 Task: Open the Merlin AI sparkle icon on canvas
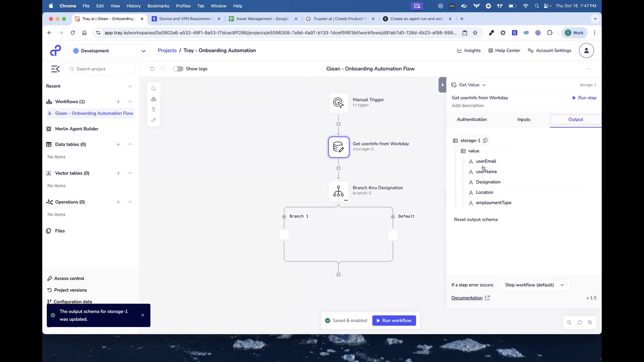[153, 120]
